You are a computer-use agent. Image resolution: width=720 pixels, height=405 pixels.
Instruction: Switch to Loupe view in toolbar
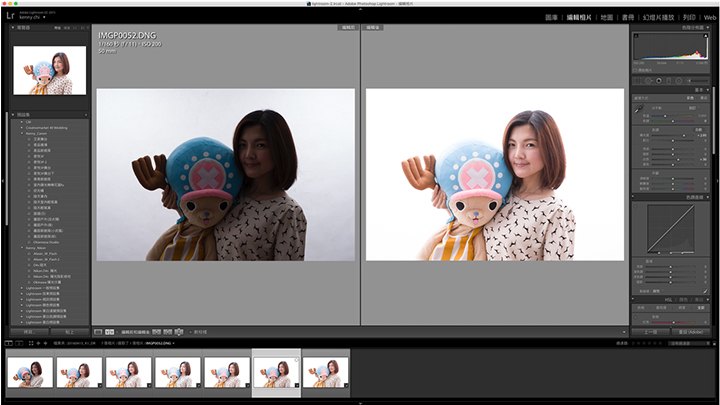(98, 332)
